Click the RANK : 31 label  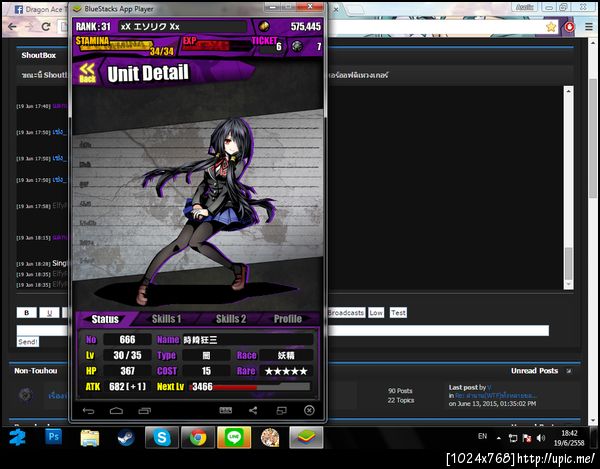93,26
